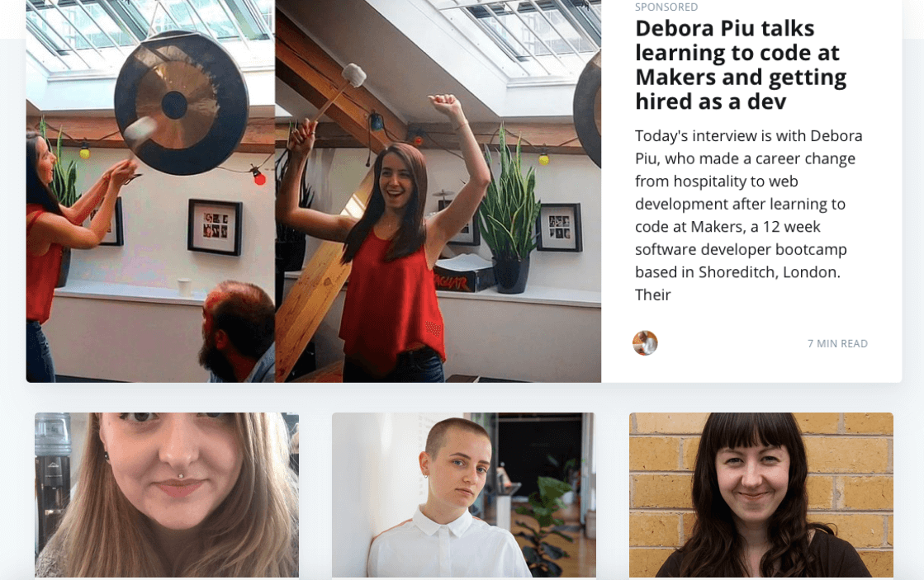
Task: Open the card with long blonde hair portrait
Action: click(167, 495)
